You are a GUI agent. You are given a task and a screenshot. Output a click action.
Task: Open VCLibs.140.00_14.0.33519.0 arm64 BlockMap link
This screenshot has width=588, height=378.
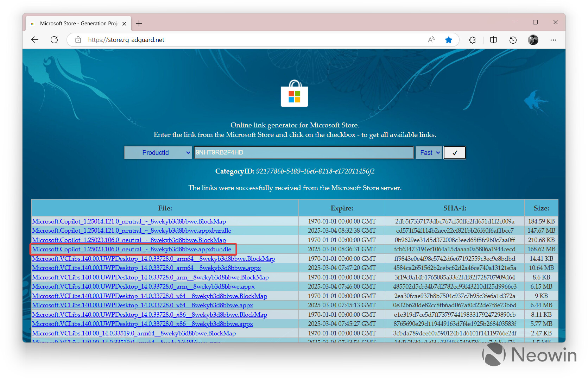click(x=134, y=333)
